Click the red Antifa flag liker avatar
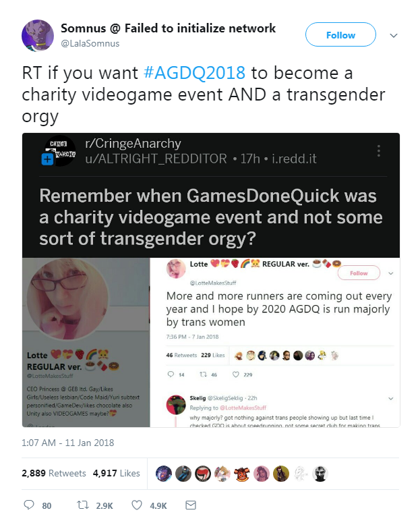420x525 pixels. 203,474
